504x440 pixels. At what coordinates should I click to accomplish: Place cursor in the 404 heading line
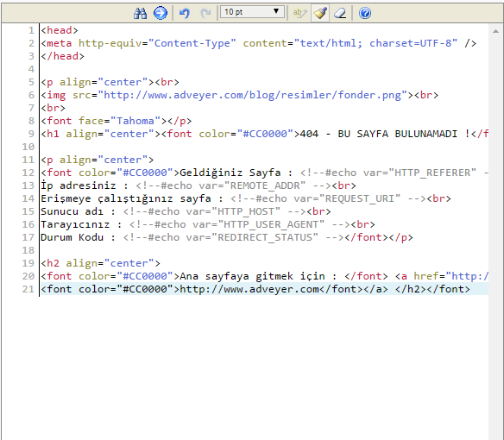click(x=264, y=134)
